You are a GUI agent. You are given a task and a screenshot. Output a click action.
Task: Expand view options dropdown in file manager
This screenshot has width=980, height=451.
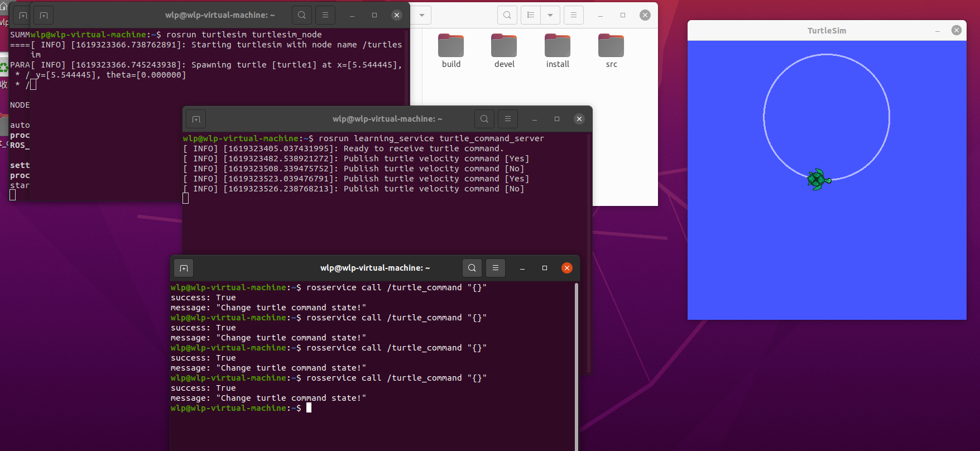pyautogui.click(x=550, y=15)
